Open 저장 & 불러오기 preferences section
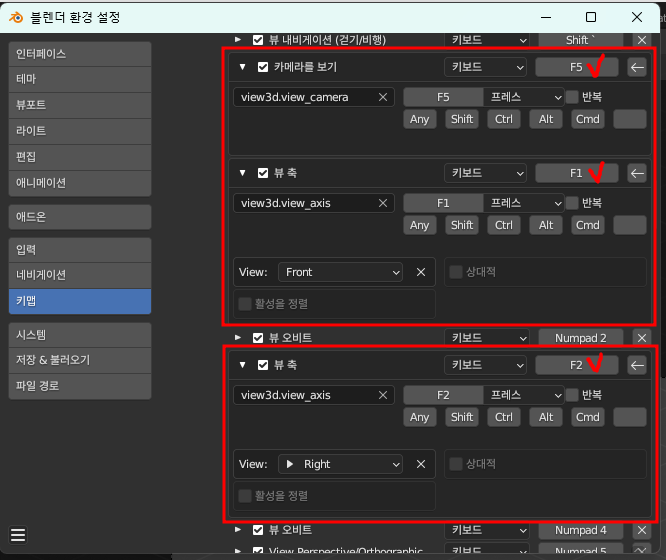The height and width of the screenshot is (560, 666). coord(80,360)
